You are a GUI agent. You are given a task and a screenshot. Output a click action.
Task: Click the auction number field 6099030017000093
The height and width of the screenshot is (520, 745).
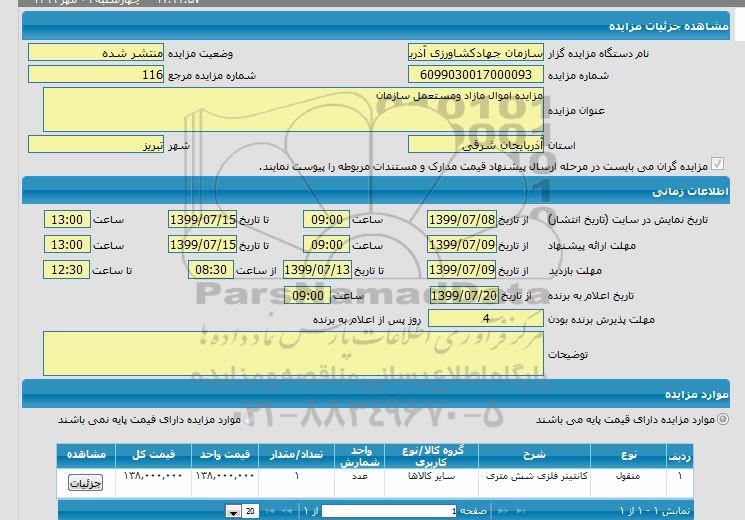pos(476,75)
